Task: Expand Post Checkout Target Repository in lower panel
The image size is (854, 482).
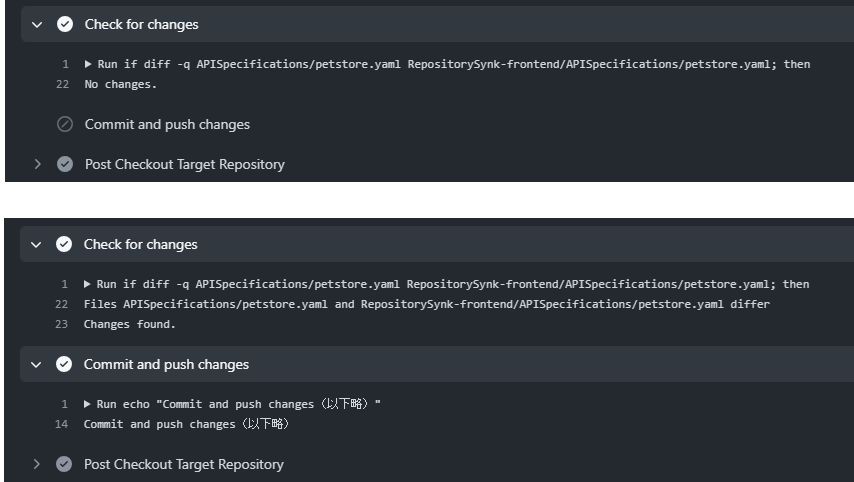Action: 38,464
